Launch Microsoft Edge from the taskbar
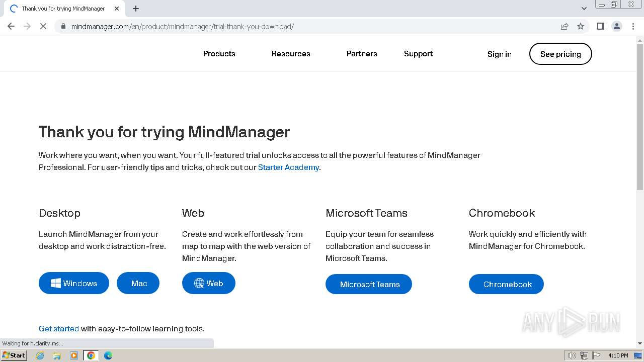The image size is (644, 362). point(108,355)
